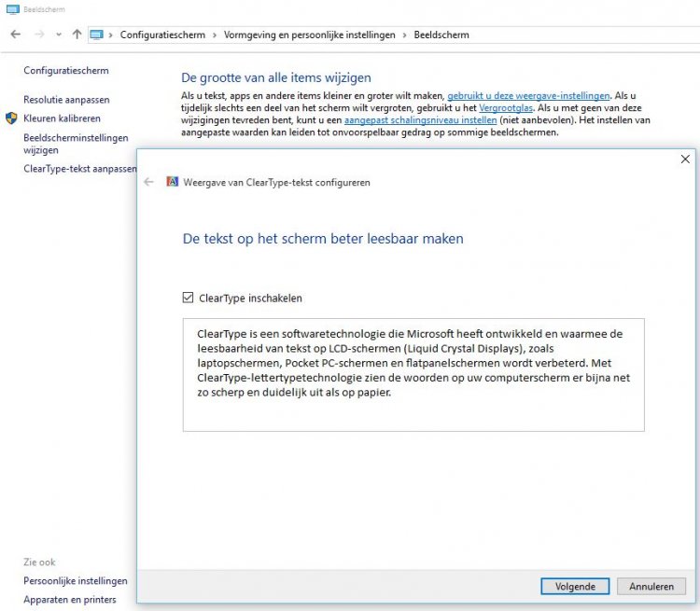Click the back arrow in the Beeldscherm window
Image resolution: width=700 pixels, height=611 pixels.
(x=15, y=35)
